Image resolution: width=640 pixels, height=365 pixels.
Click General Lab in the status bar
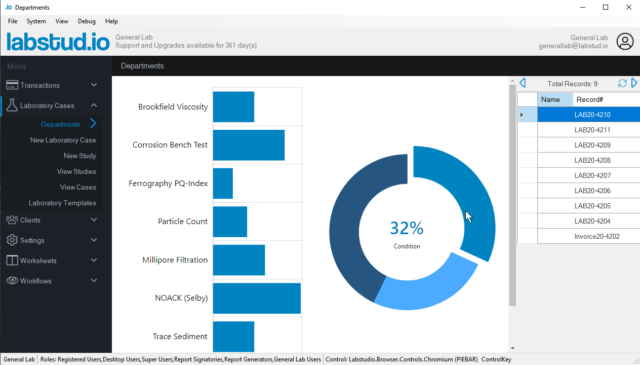(19, 359)
